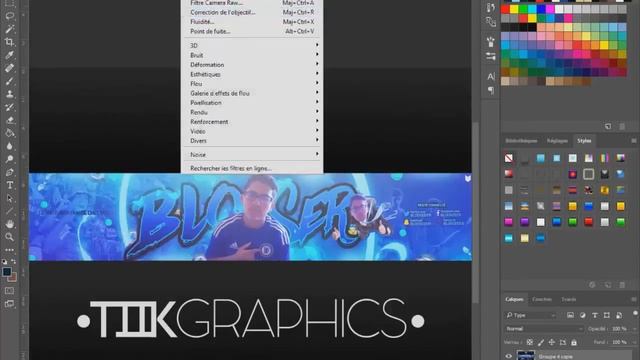Open the layer filter Type dropdown
This screenshot has height=360, width=640.
point(531,315)
